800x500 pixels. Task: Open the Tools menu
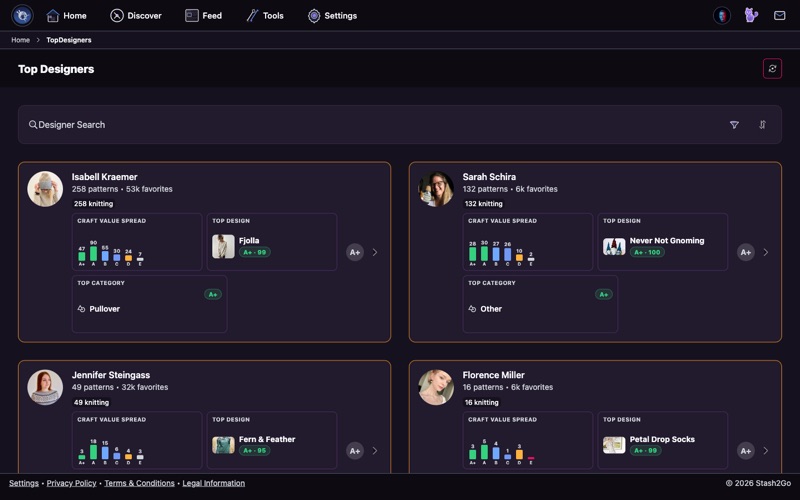(265, 16)
